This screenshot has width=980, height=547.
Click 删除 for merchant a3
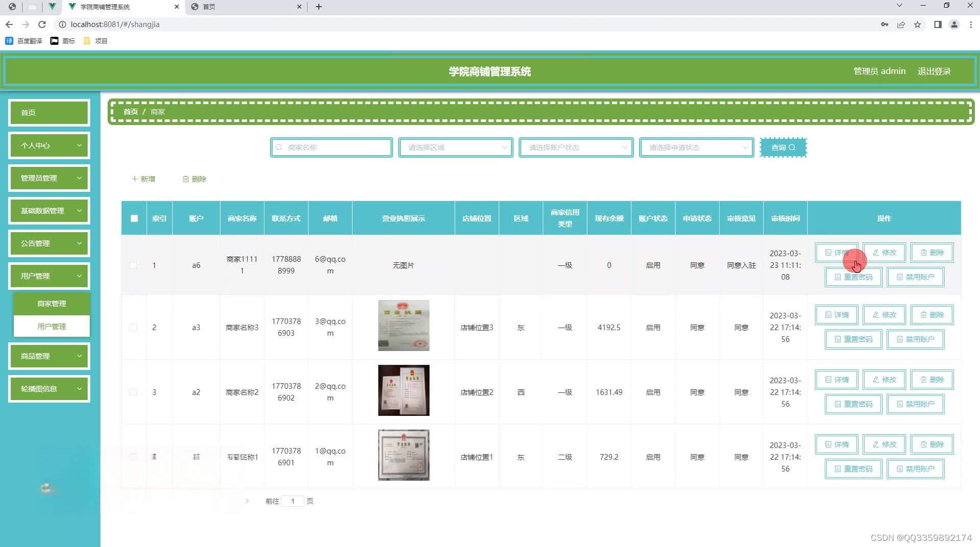(x=932, y=315)
